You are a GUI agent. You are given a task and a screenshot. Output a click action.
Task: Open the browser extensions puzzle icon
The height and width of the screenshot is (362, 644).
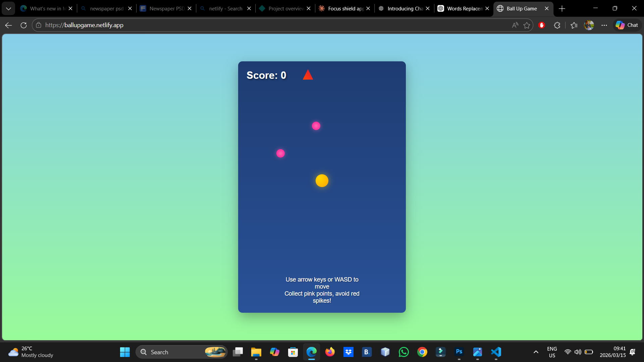click(x=557, y=25)
